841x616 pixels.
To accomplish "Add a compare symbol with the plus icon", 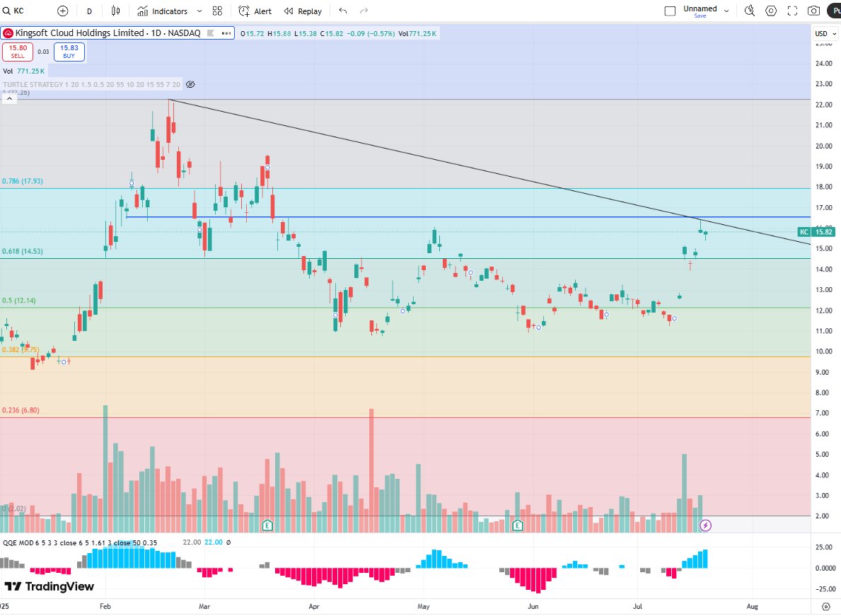I will [x=63, y=11].
